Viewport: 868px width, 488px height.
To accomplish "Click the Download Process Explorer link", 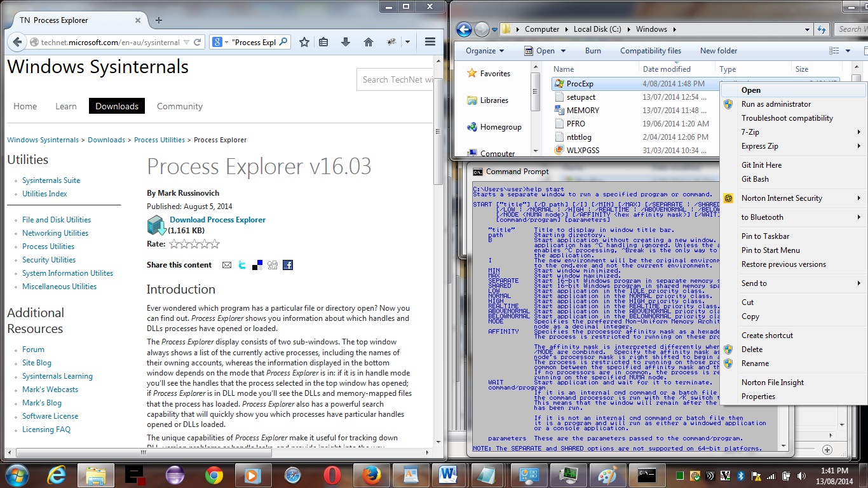I will click(x=217, y=220).
